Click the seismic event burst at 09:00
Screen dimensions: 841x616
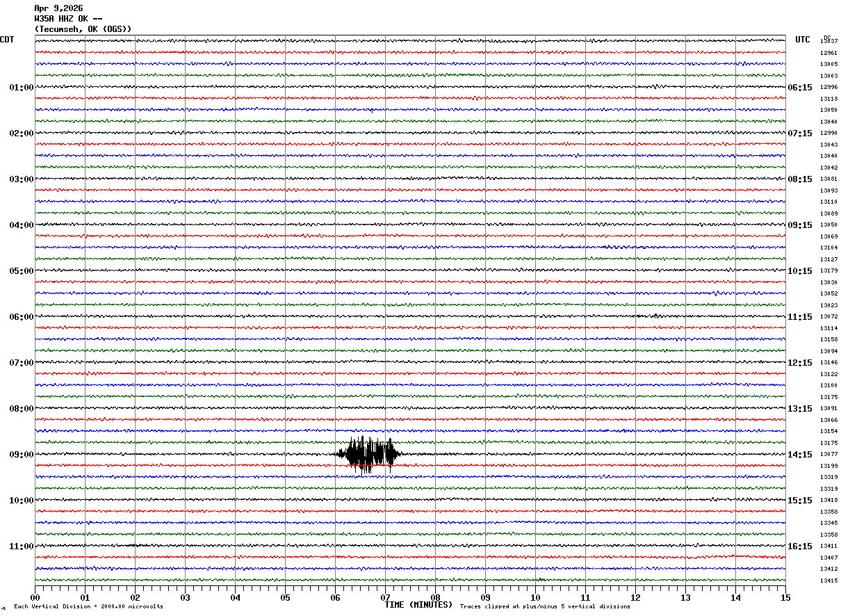[368, 455]
